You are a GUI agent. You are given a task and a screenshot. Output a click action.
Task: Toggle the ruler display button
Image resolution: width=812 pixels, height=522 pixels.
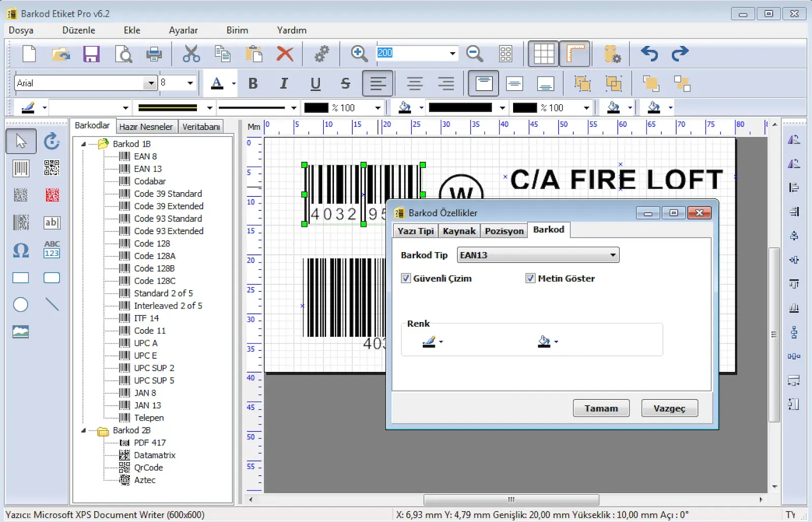574,53
